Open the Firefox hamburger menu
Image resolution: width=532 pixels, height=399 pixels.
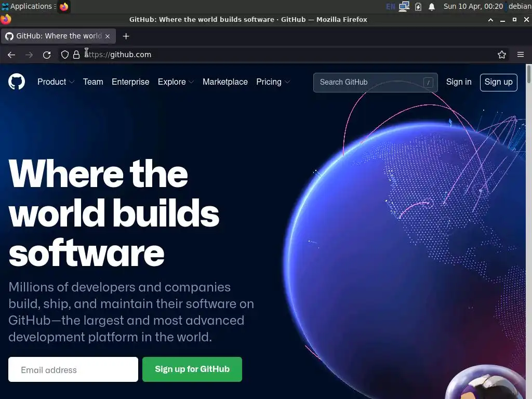[x=521, y=55]
